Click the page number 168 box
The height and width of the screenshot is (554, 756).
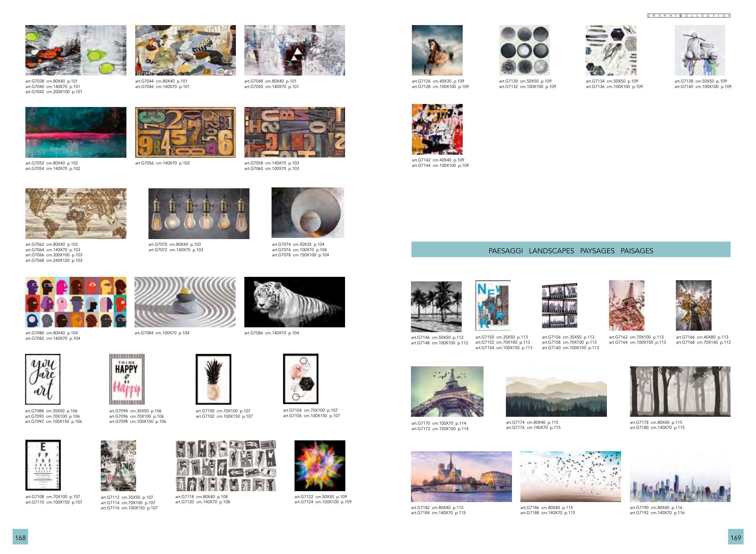coord(20,537)
